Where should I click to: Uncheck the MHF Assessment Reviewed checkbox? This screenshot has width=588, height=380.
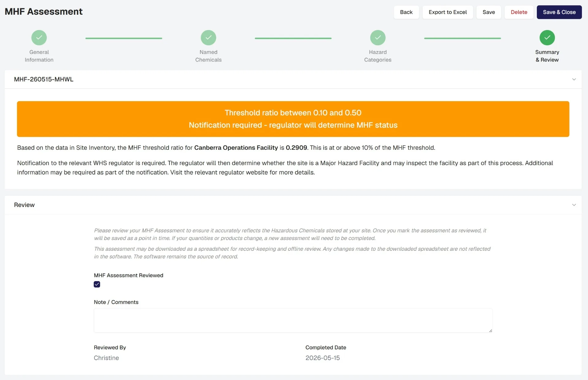(x=97, y=284)
